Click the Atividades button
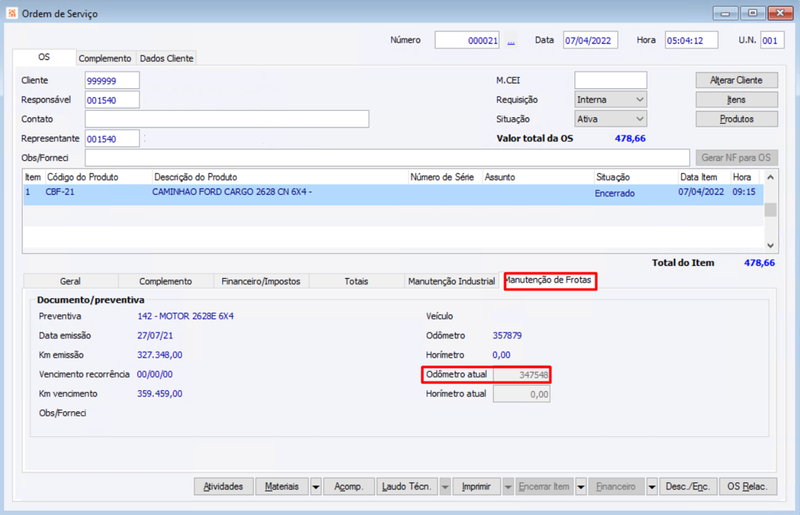Viewport: 800px width, 515px height. (223, 487)
